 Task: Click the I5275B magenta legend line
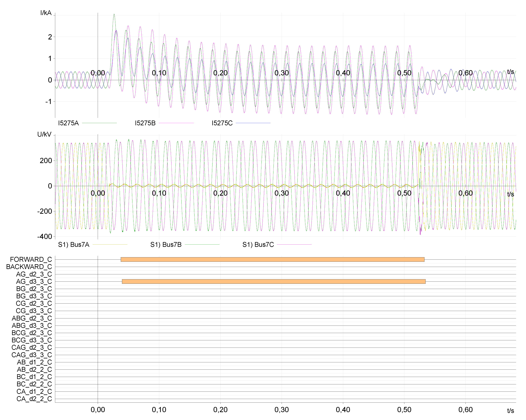pos(176,123)
